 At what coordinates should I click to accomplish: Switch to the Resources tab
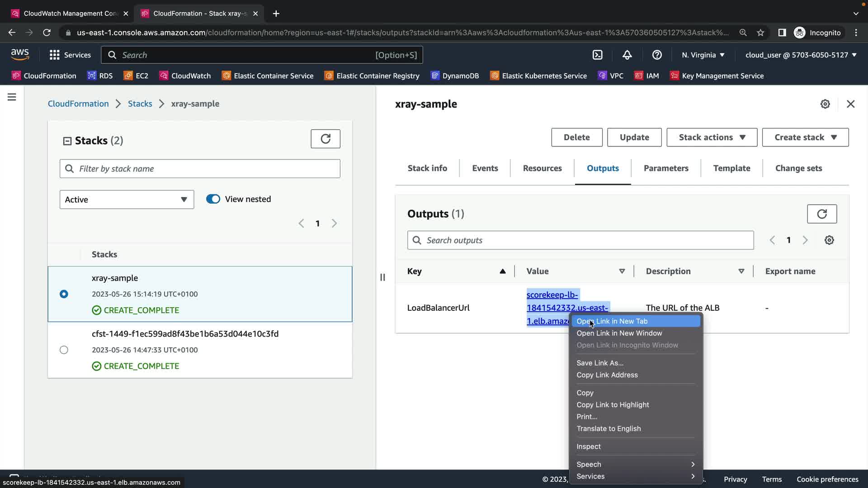pyautogui.click(x=542, y=168)
